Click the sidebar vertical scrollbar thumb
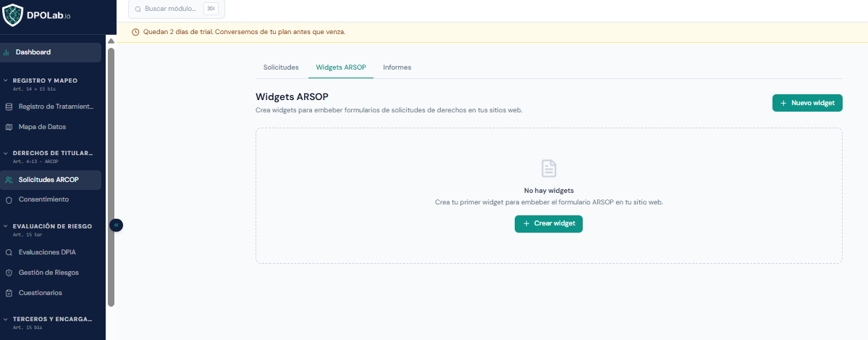Image resolution: width=868 pixels, height=340 pixels. [111, 177]
